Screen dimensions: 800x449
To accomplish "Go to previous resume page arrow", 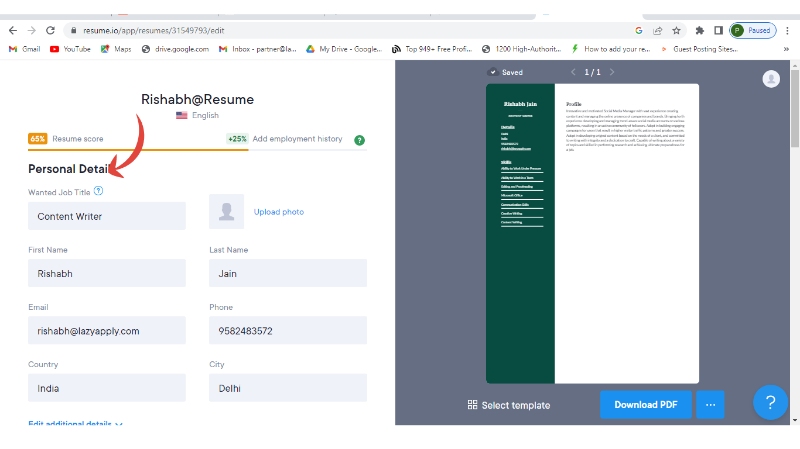I will [x=573, y=72].
